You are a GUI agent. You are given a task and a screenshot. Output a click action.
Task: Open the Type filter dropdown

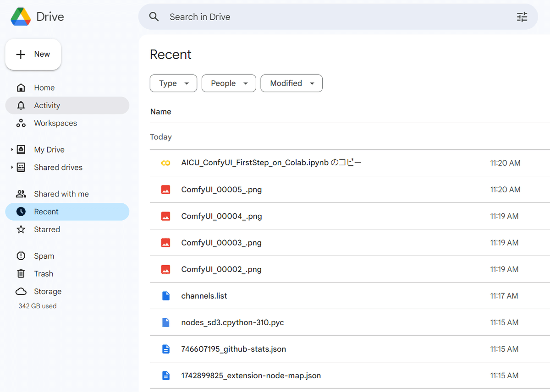point(173,83)
